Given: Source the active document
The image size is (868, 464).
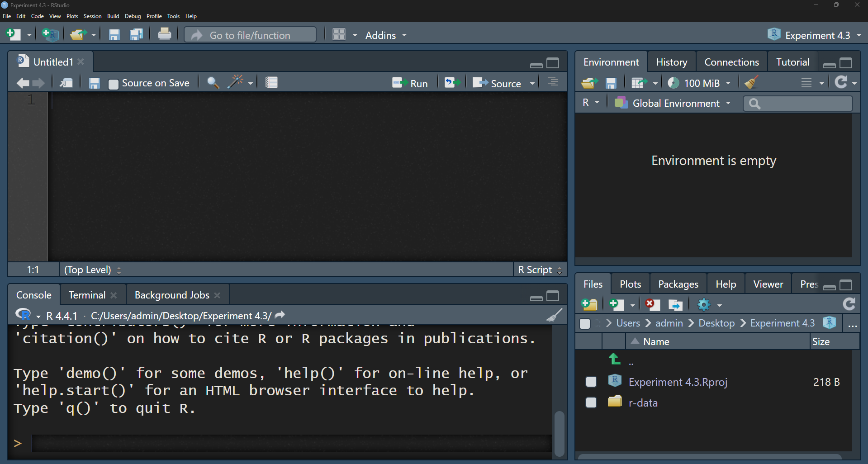Looking at the screenshot, I should click(x=497, y=83).
